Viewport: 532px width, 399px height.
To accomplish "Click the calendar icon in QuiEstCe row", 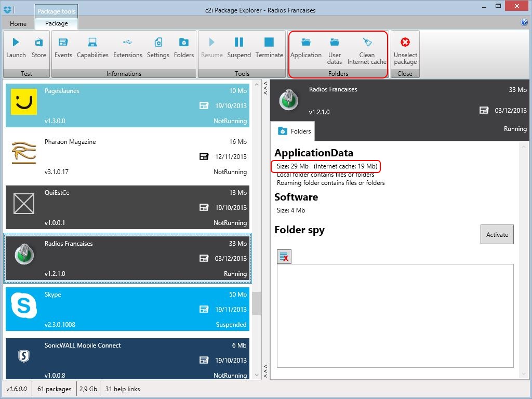I will (x=204, y=207).
